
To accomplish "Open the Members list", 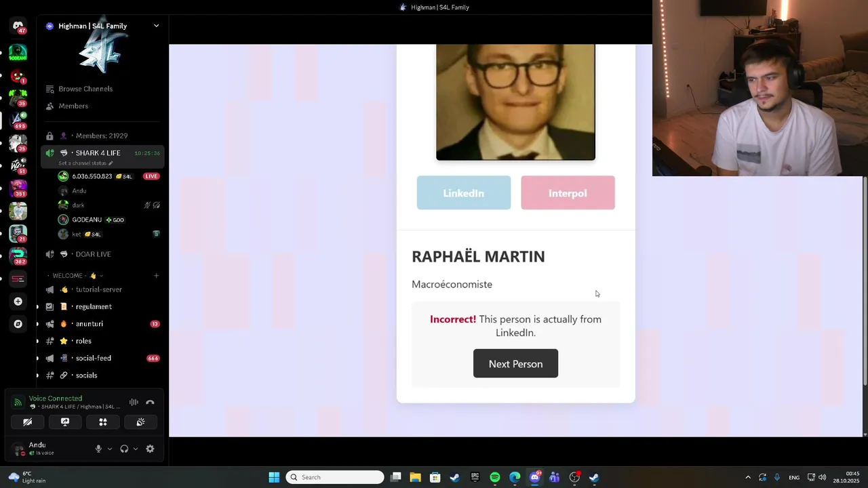I will (102, 106).
